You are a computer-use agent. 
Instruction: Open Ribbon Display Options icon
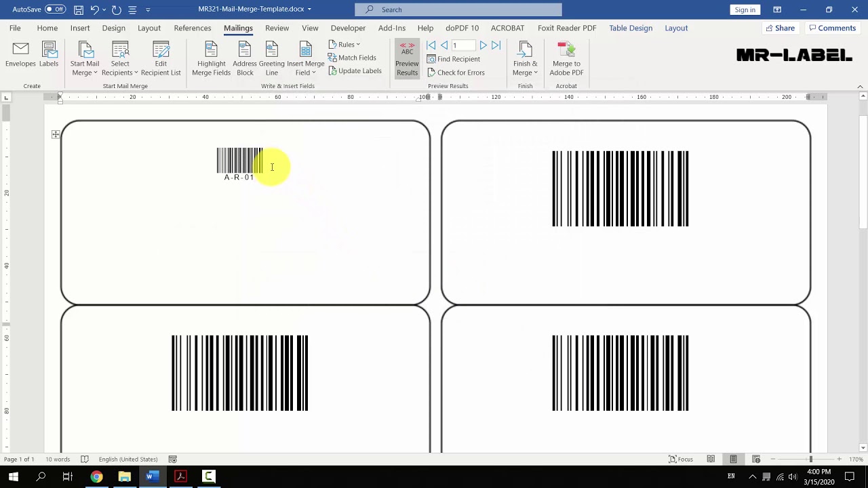[x=777, y=9]
